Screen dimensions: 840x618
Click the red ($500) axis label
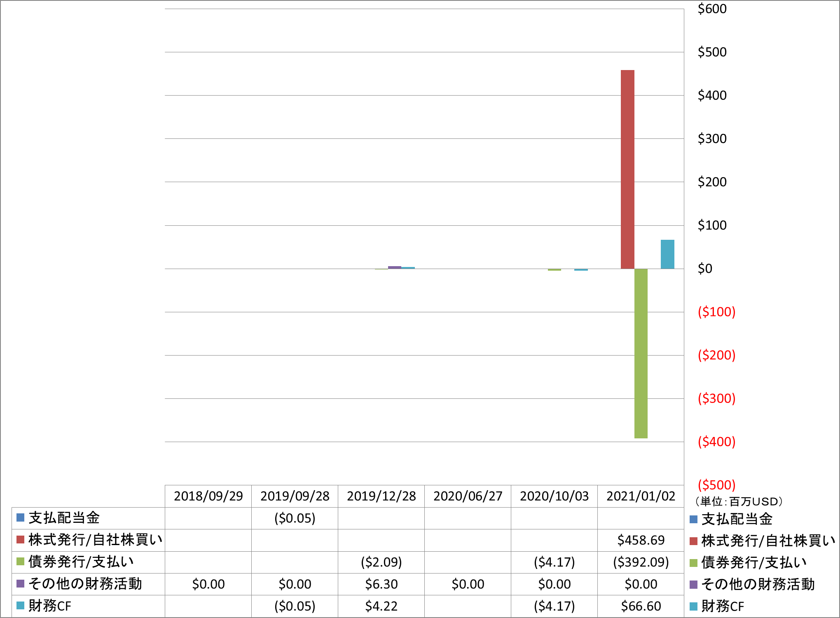pyautogui.click(x=716, y=485)
